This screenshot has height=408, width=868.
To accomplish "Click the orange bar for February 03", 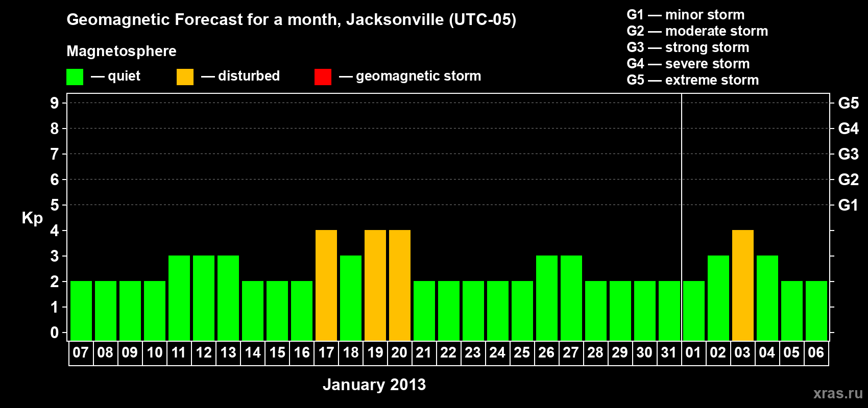I will [743, 285].
